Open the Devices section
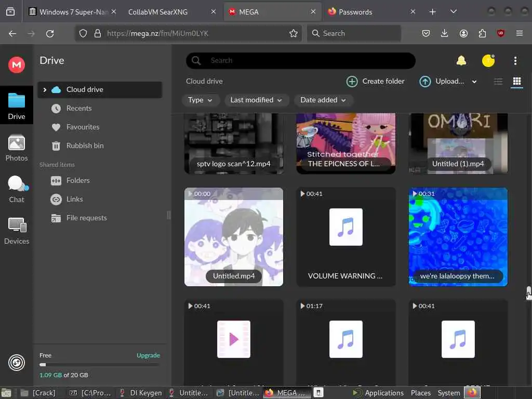 [16, 231]
